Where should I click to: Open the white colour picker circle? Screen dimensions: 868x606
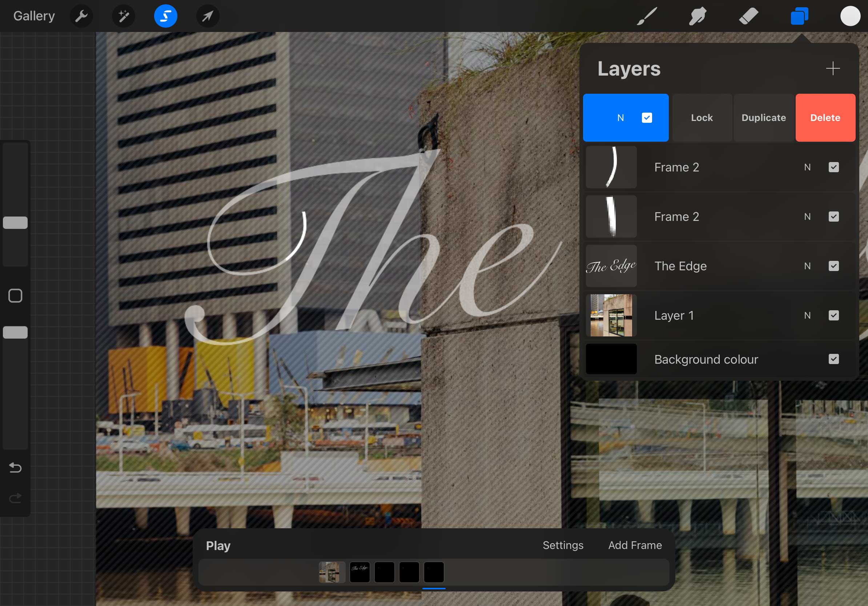850,16
